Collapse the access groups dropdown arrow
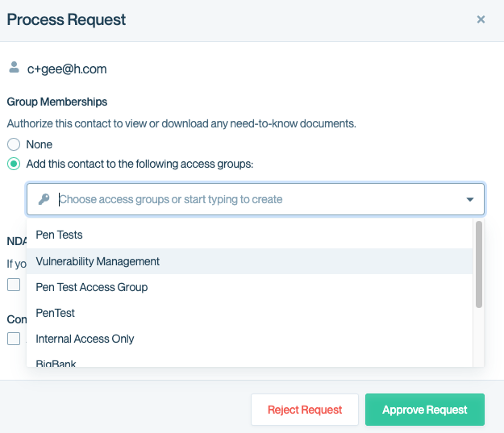The width and height of the screenshot is (504, 433). tap(470, 199)
